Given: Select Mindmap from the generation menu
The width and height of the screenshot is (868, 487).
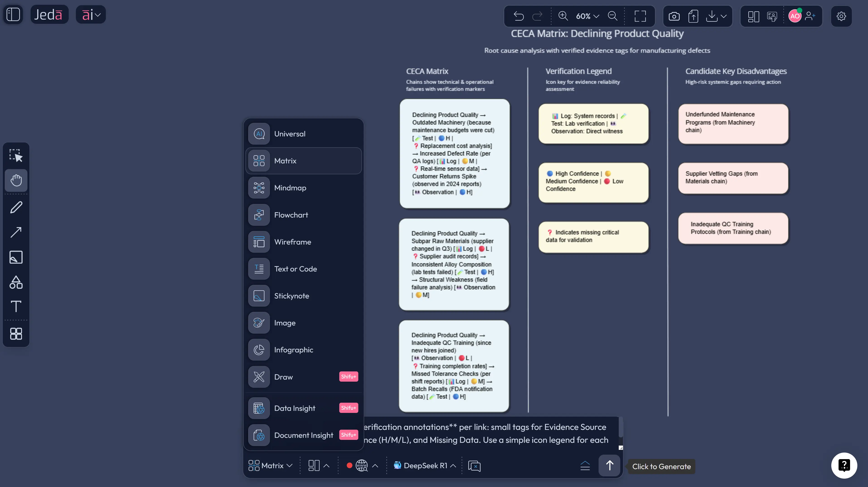Looking at the screenshot, I should click(291, 188).
